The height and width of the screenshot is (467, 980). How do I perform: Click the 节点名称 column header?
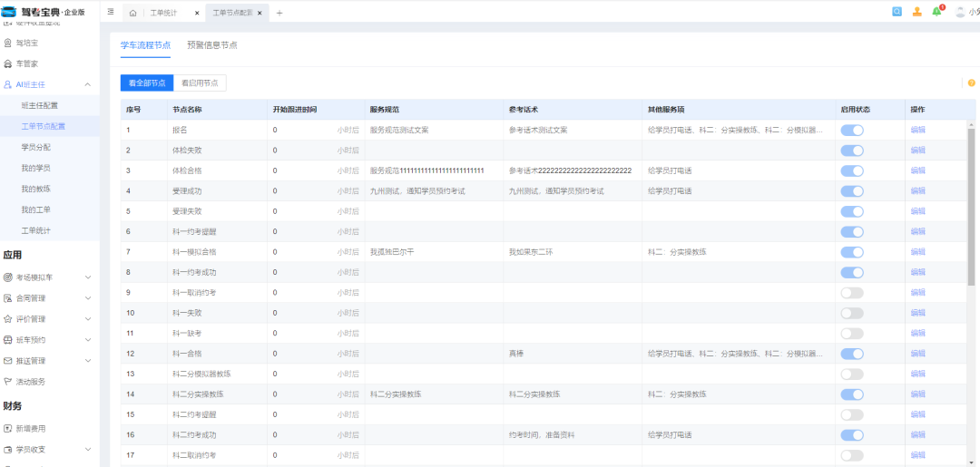coord(187,109)
